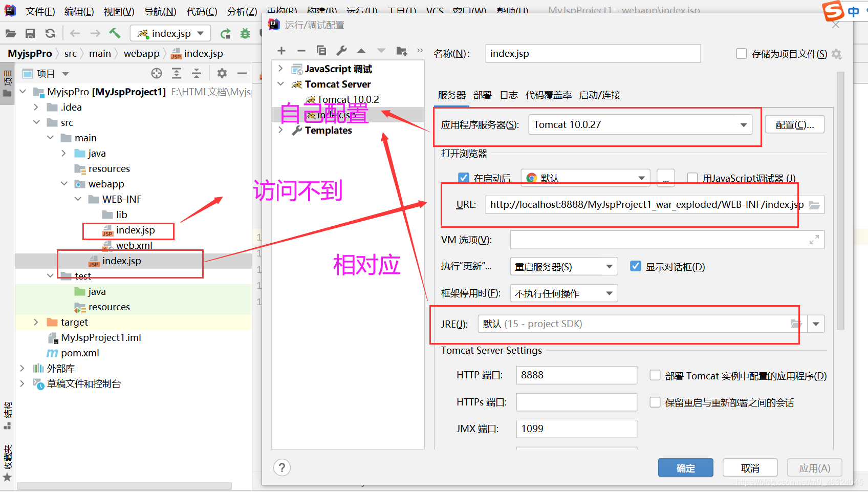Toggle the 在启动后 checkbox
This screenshot has height=492, width=868.
pyautogui.click(x=464, y=178)
